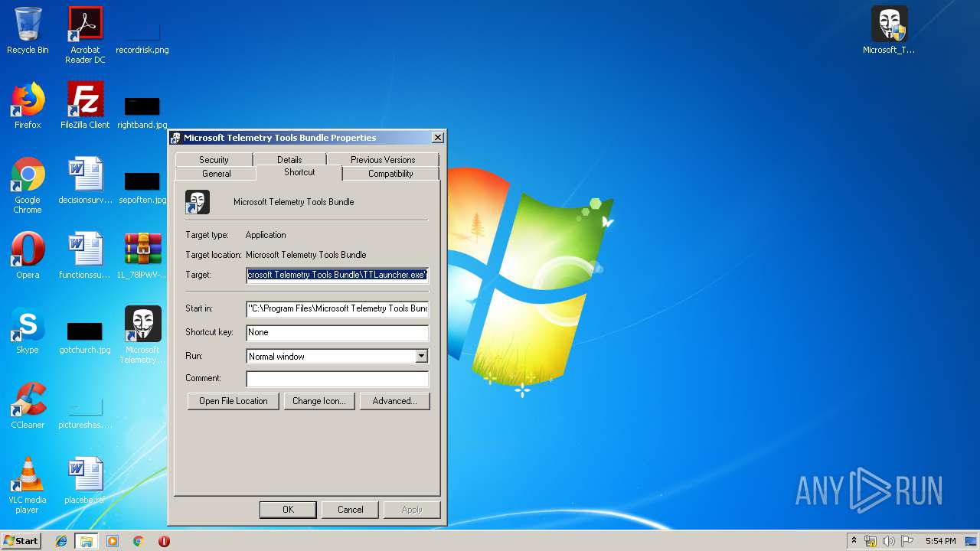Switch to the Previous Versions tab
980x551 pixels.
(x=383, y=159)
